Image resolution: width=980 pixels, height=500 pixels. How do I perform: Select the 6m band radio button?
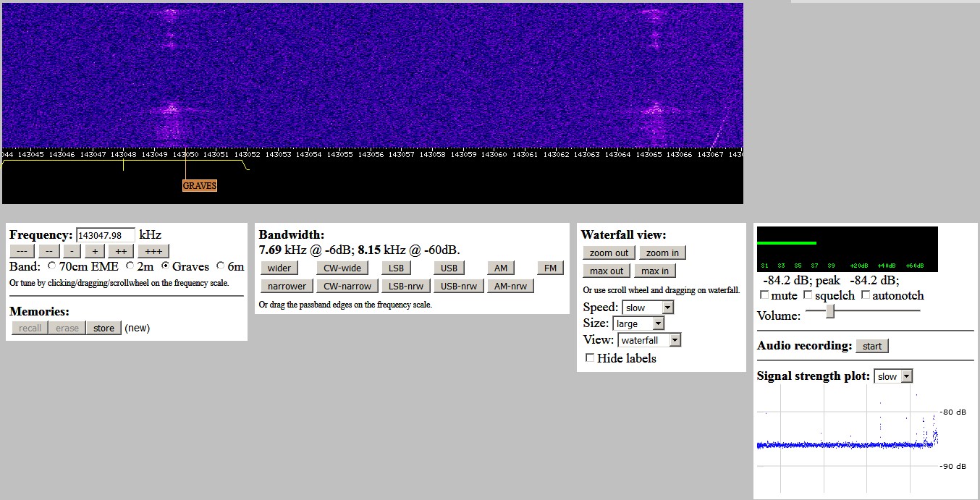coord(220,266)
